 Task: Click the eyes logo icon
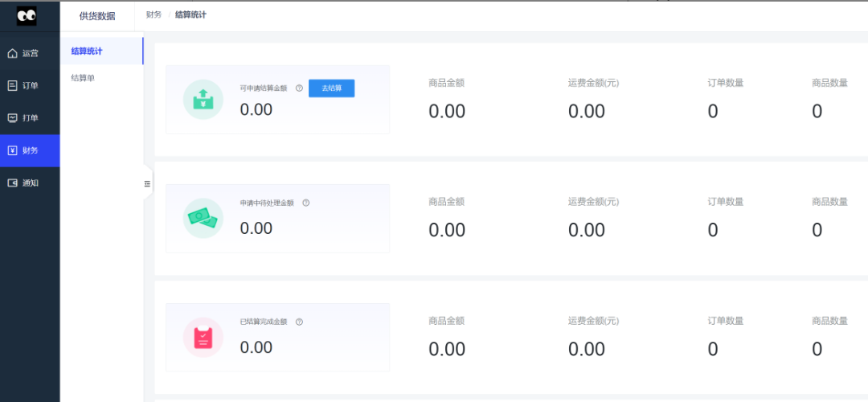click(27, 15)
